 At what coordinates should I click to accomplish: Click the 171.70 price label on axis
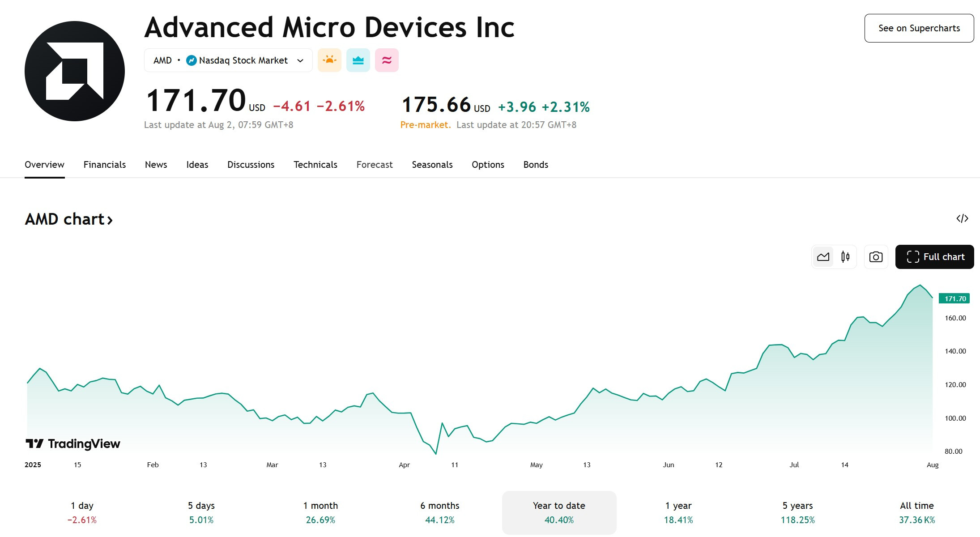coord(954,298)
